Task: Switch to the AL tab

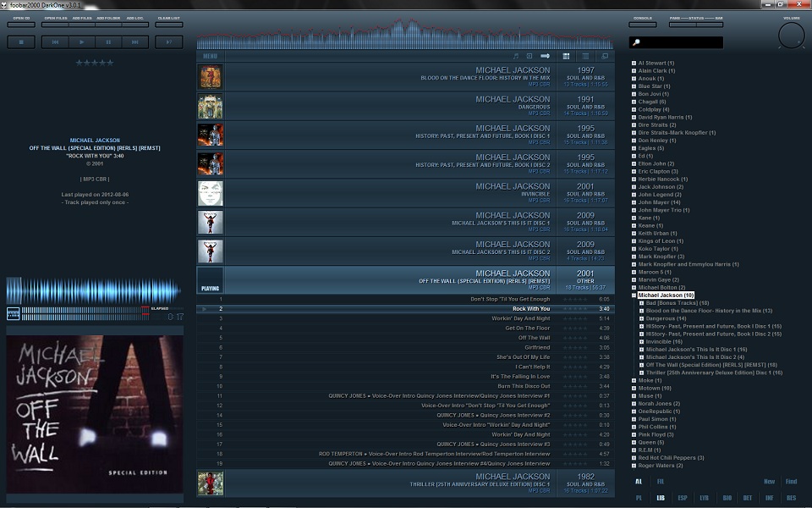Action: pyautogui.click(x=639, y=482)
